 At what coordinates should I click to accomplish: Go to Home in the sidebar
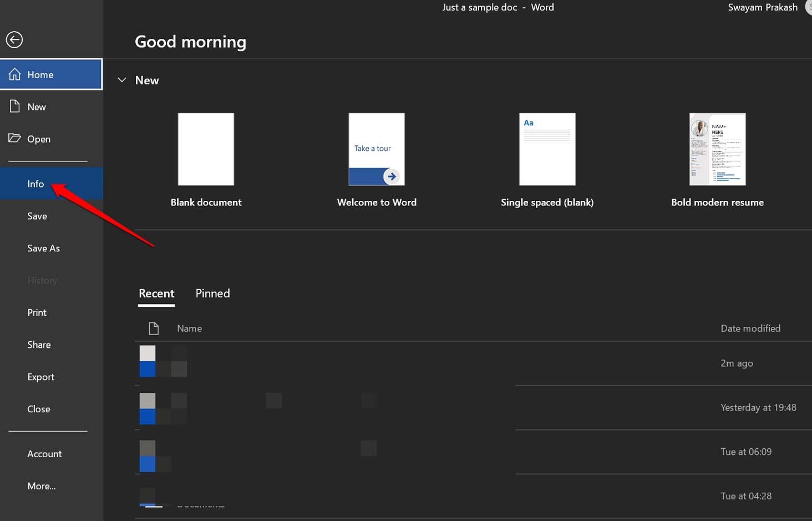click(52, 74)
